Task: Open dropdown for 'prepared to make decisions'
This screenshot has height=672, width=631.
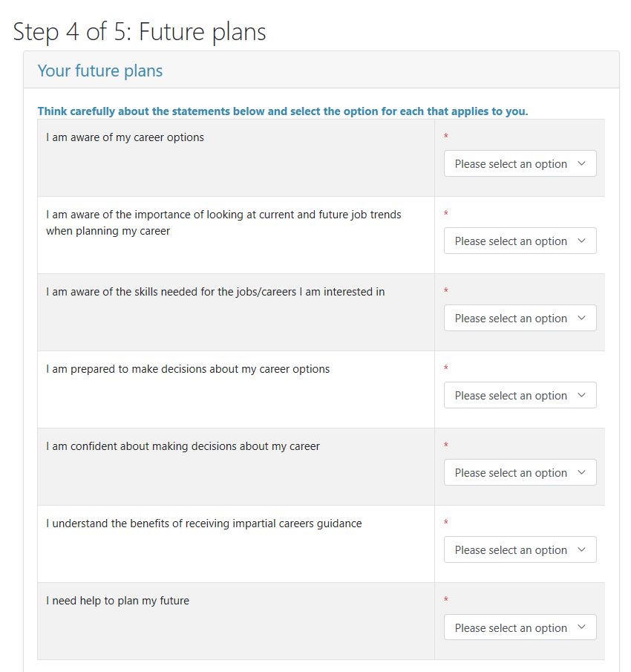Action: tap(520, 395)
